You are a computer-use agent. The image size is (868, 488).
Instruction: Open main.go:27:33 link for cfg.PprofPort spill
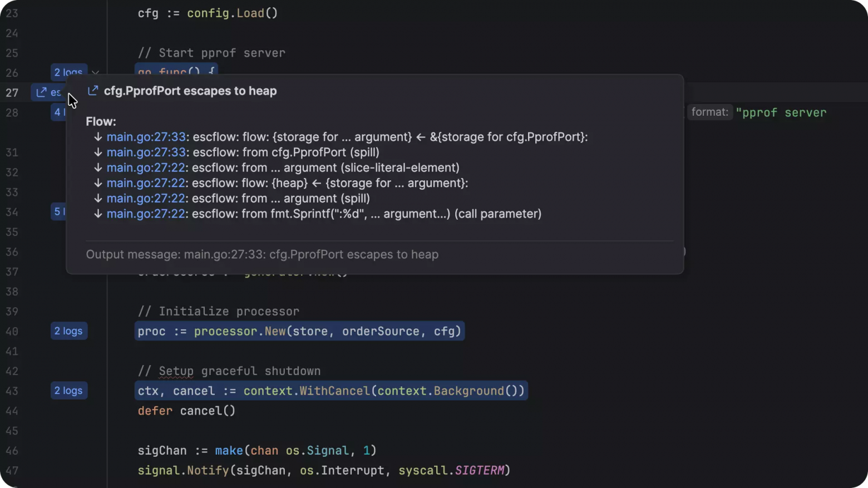pyautogui.click(x=146, y=152)
